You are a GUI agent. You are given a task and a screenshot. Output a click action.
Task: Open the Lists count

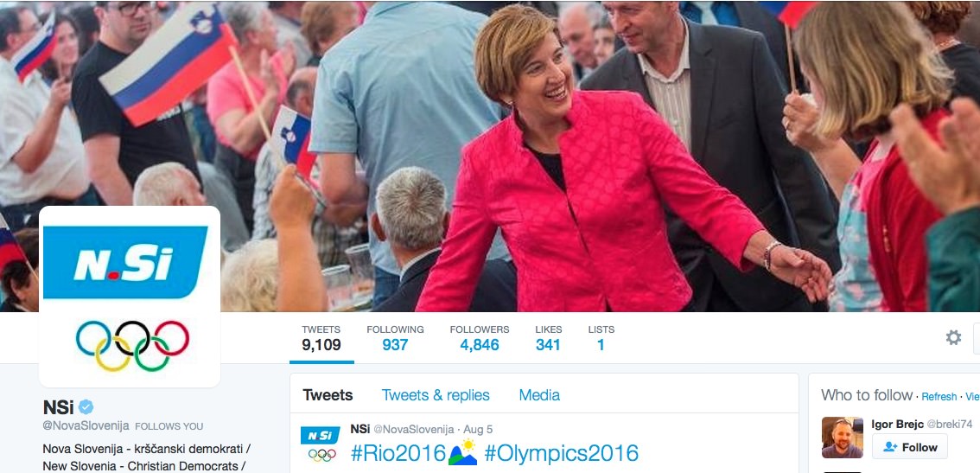pyautogui.click(x=601, y=338)
